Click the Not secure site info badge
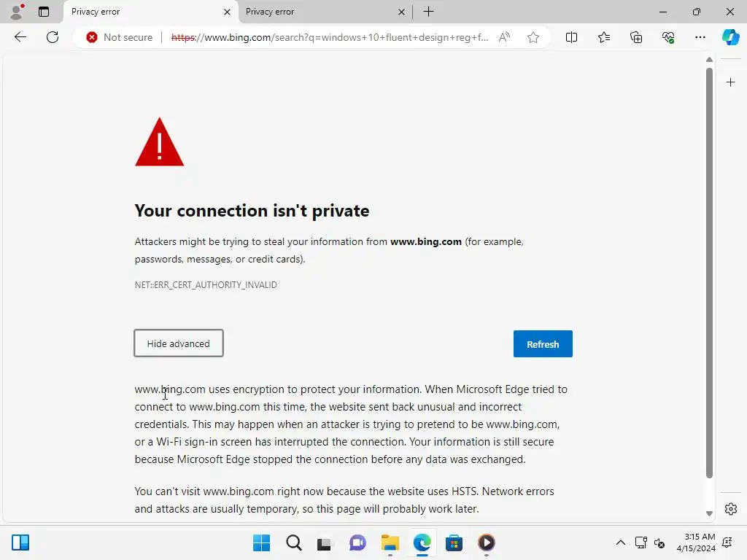Image resolution: width=747 pixels, height=560 pixels. coord(120,37)
